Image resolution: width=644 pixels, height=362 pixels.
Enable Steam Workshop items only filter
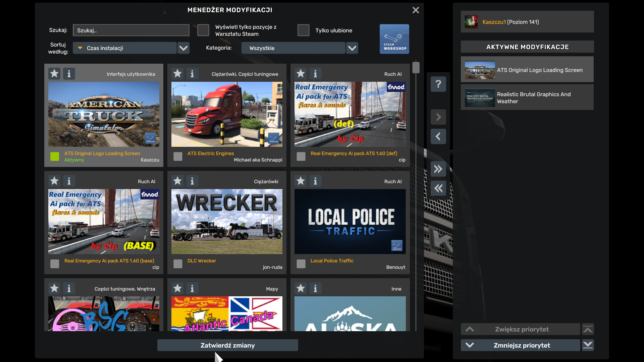(203, 30)
